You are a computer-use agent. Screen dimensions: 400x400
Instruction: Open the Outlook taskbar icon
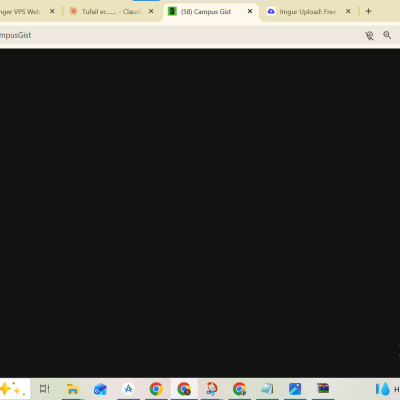pos(100,389)
